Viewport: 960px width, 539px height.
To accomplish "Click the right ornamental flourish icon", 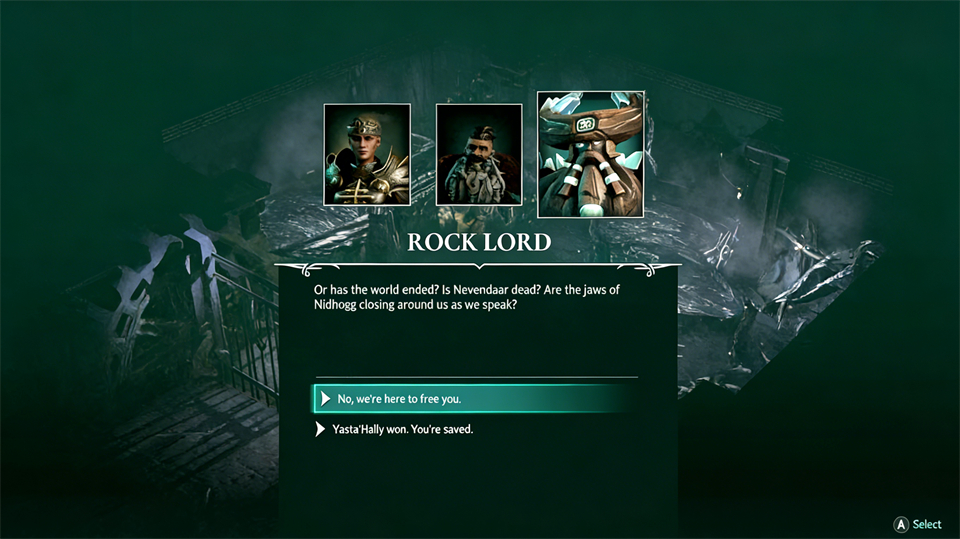I will (637, 269).
